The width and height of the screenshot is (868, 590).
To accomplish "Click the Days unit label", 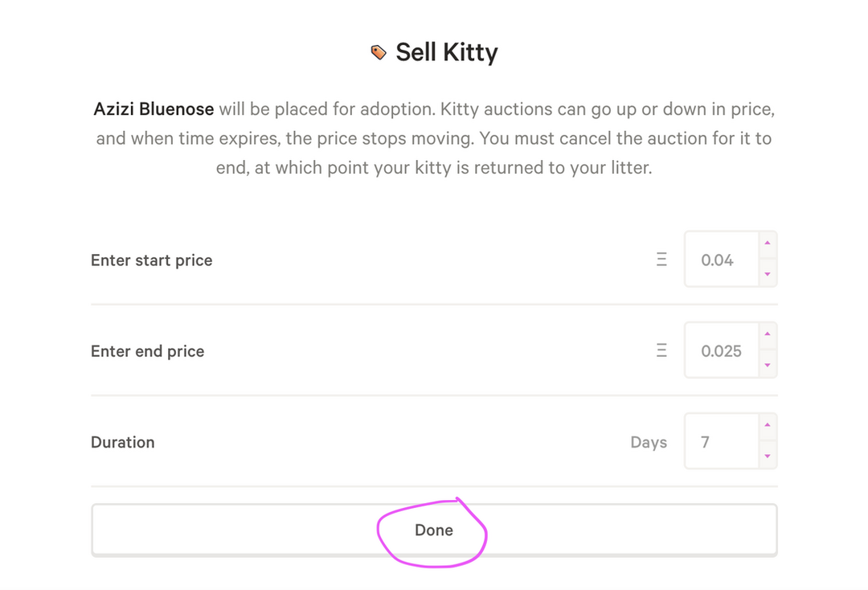I will pos(649,442).
